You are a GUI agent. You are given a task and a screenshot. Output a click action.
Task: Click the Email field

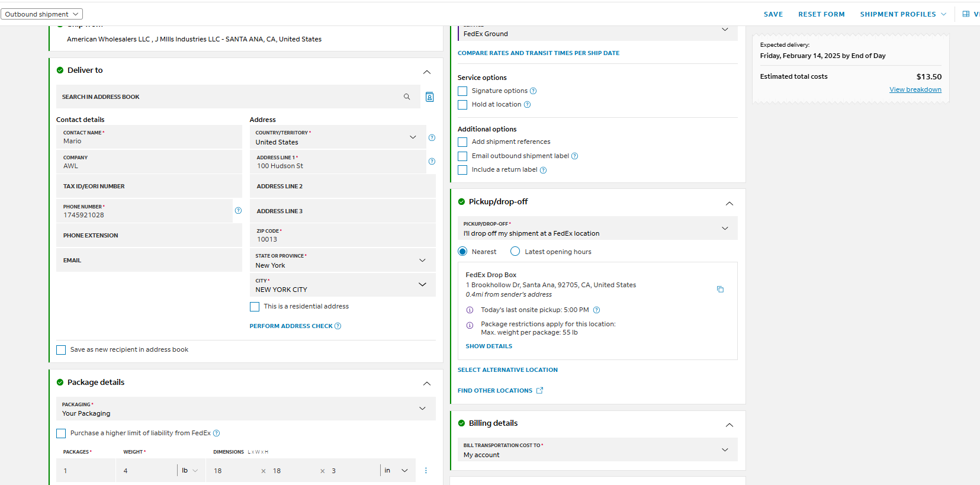(x=149, y=261)
